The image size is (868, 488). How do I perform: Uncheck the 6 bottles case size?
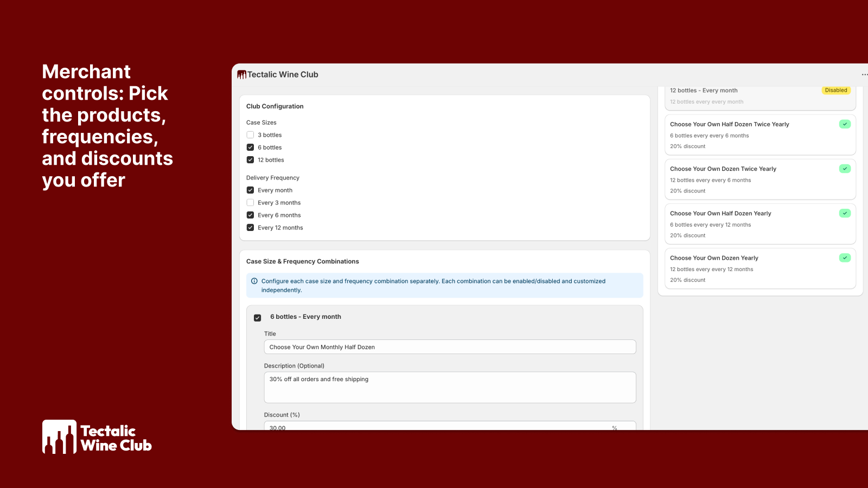tap(250, 147)
